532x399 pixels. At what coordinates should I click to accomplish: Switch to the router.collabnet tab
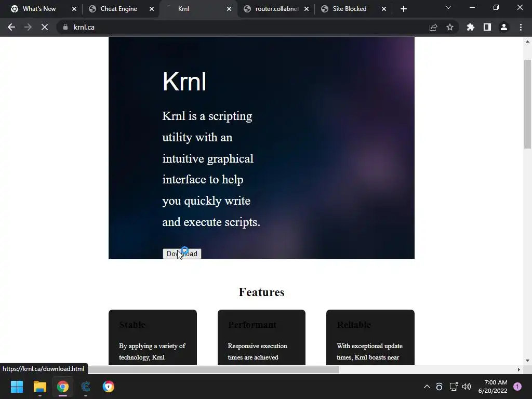tap(276, 9)
